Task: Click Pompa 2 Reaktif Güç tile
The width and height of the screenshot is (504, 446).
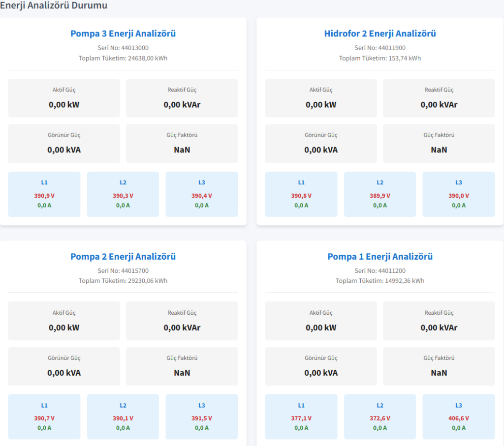Action: 182,321
